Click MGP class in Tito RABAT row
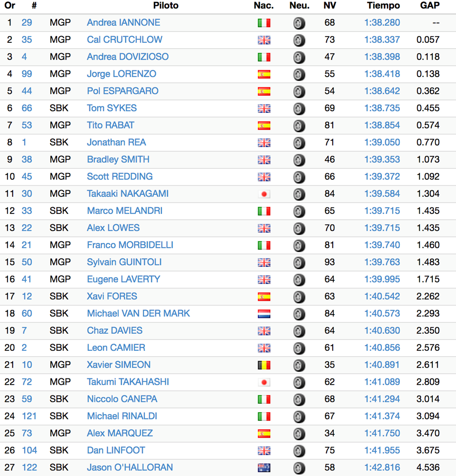The height and width of the screenshot is (476, 456). tap(60, 125)
